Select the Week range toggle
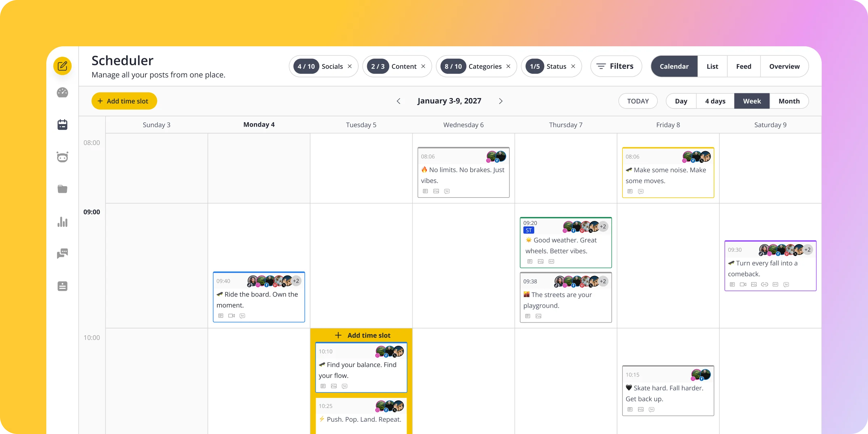 (x=752, y=101)
